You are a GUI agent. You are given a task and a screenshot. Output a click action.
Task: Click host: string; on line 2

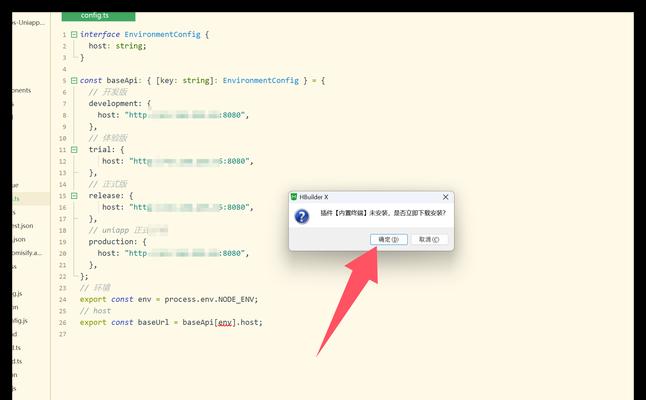pyautogui.click(x=117, y=46)
